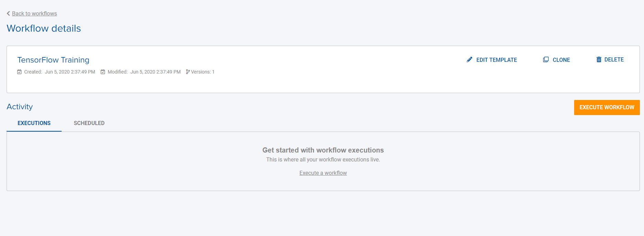The height and width of the screenshot is (236, 644).
Task: Select the TensorFlow Training workflow title
Action: coord(53,60)
